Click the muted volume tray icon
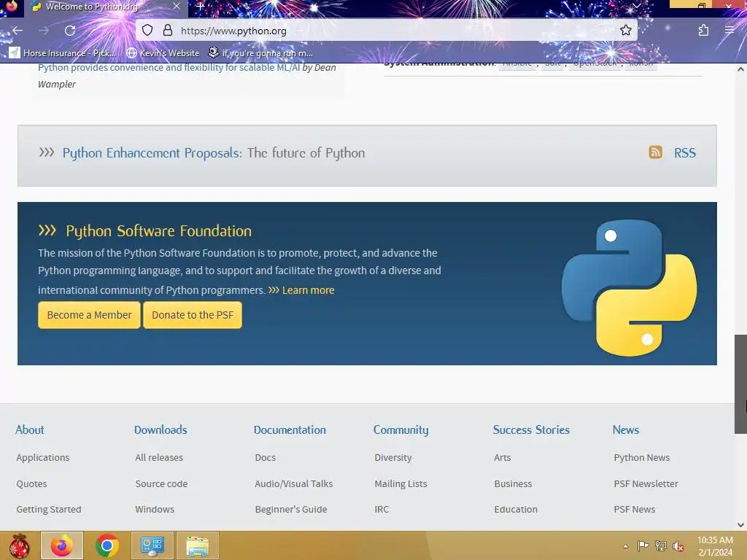 [x=678, y=546]
